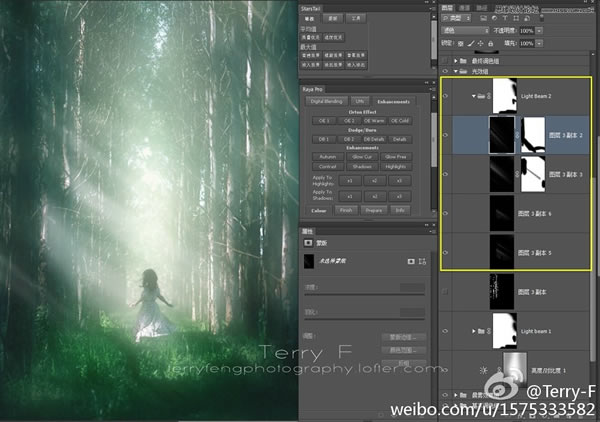This screenshot has width=600, height=422.
Task: Click the Contrast enhancement button
Action: pyautogui.click(x=328, y=167)
